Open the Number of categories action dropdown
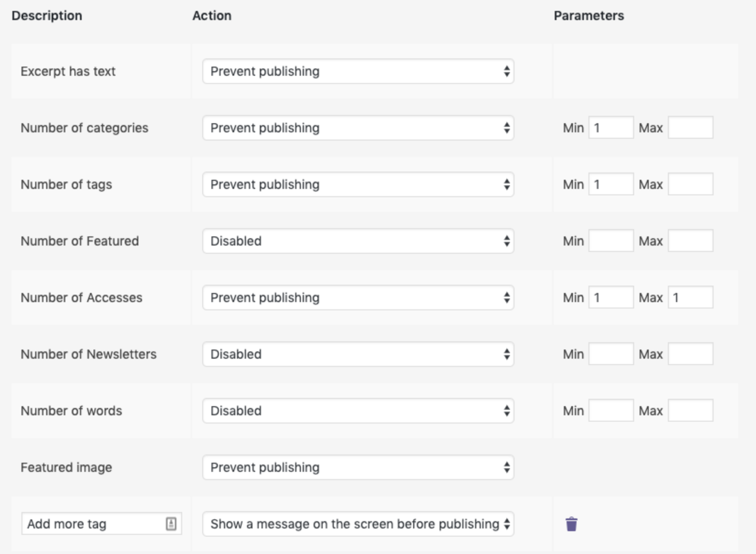The image size is (756, 554). (x=358, y=128)
